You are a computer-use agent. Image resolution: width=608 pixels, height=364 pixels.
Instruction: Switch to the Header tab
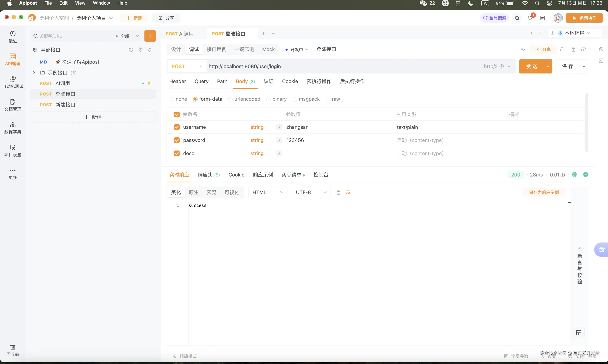point(177,81)
